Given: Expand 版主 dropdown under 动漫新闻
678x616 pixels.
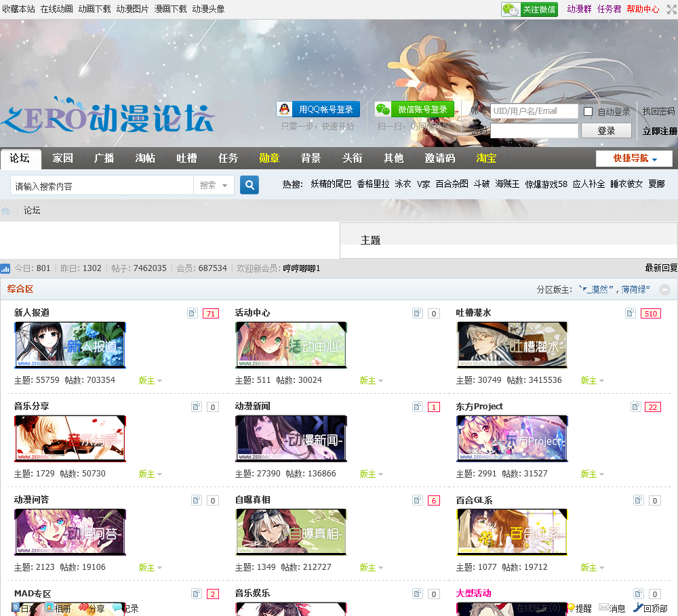Looking at the screenshot, I should coord(371,474).
